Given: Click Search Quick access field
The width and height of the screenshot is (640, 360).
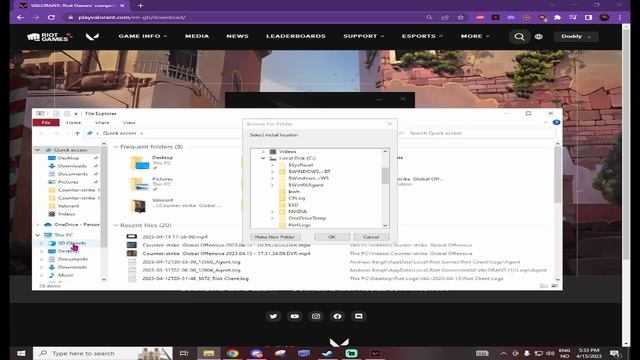Looking at the screenshot, I should [476, 133].
